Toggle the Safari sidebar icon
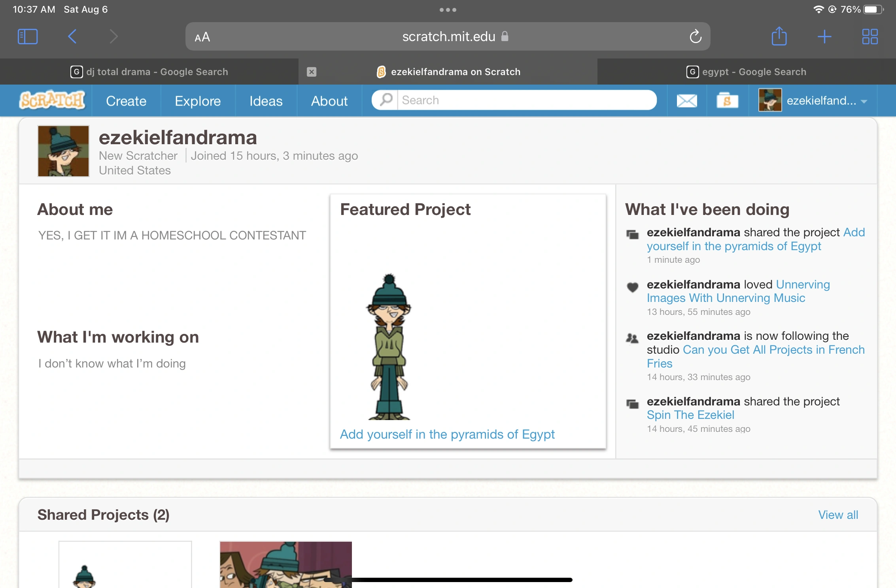Screen dimensions: 896x588 27,36
